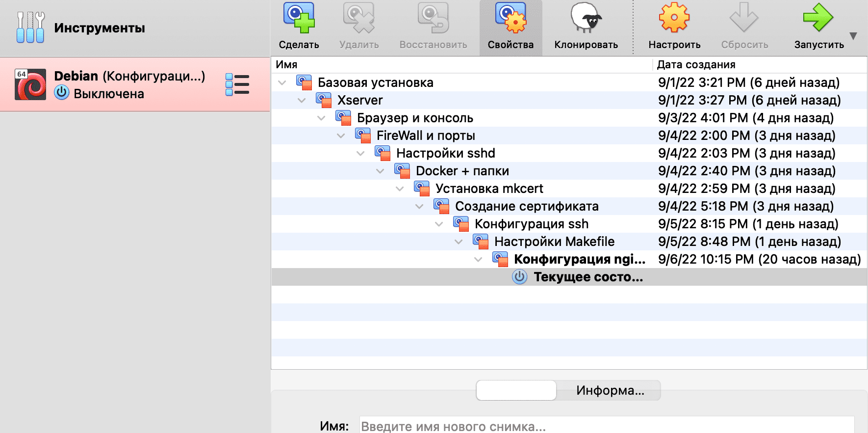Click the Docker + папки snapshot icon

point(402,171)
